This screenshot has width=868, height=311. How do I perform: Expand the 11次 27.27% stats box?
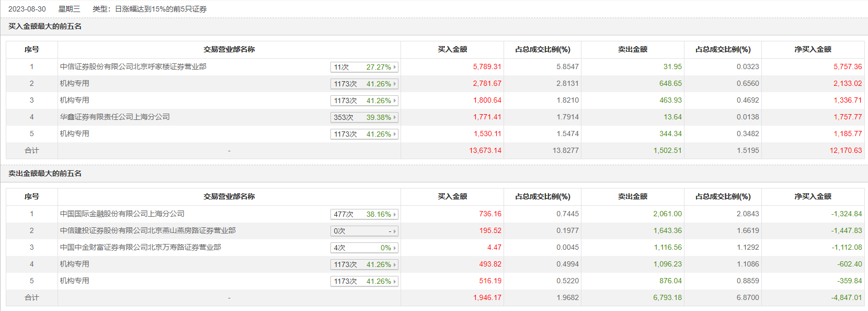[364, 67]
